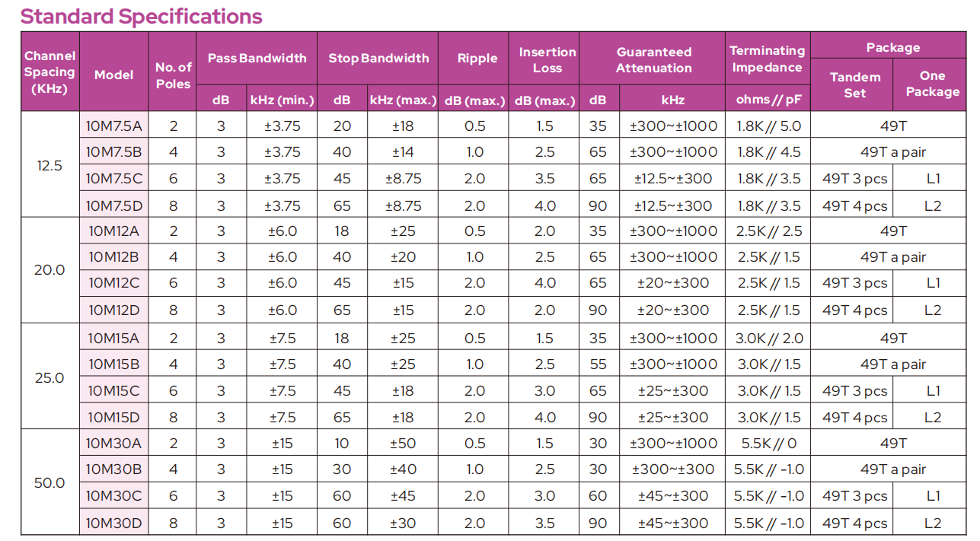Click the 10M30D model cell
Screen dimensions: 980x541
pos(113,523)
